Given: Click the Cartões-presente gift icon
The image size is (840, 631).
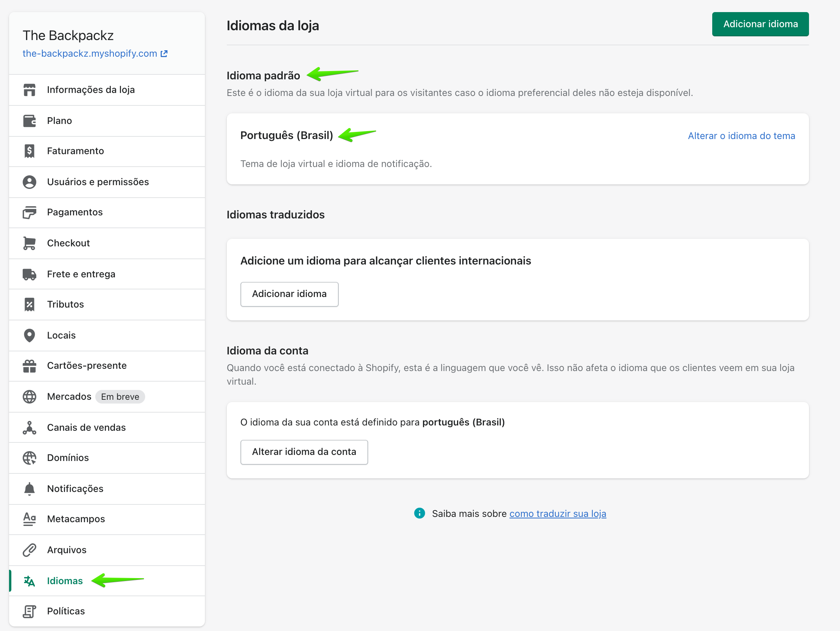Looking at the screenshot, I should tap(29, 366).
